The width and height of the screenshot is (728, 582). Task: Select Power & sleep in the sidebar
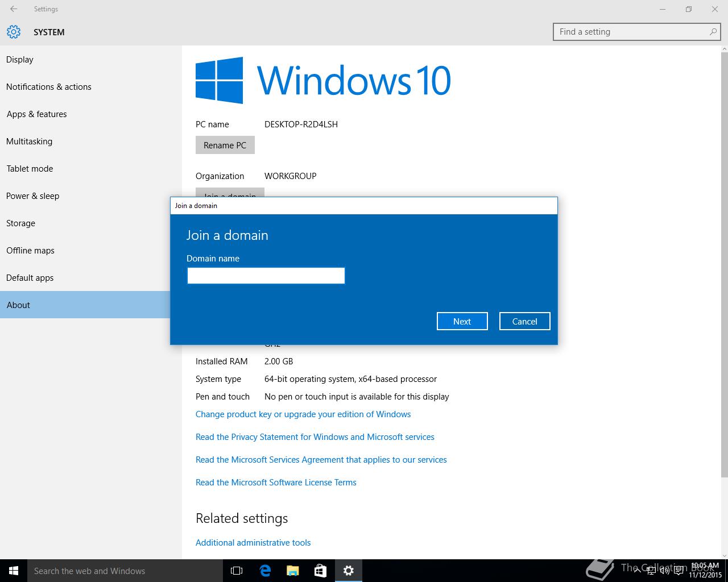click(x=91, y=196)
